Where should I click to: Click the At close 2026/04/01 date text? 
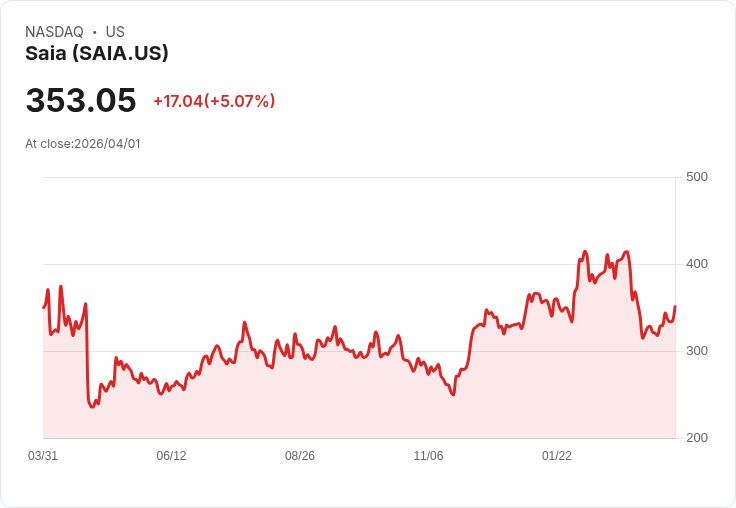click(83, 144)
